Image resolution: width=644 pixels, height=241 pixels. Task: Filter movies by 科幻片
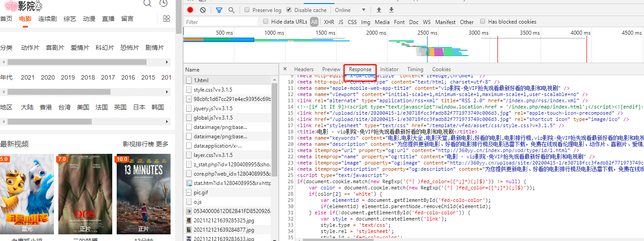(x=105, y=48)
